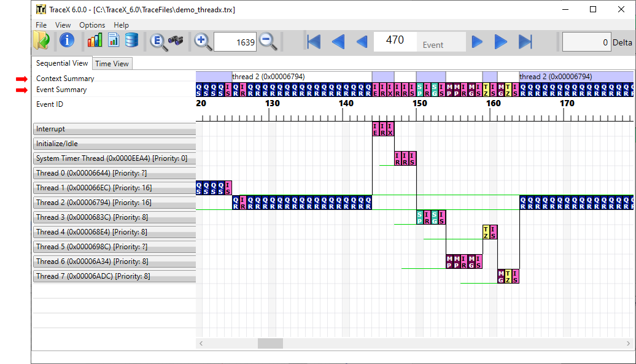Viewport: 636px width, 364px height.
Task: Open the performance statistics bar chart icon
Action: pyautogui.click(x=95, y=41)
